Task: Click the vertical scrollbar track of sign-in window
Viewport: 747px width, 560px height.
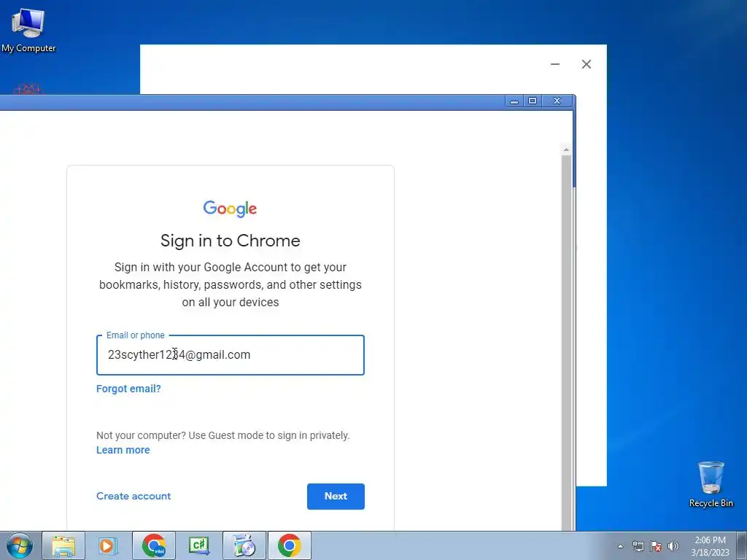Action: pyautogui.click(x=566, y=342)
